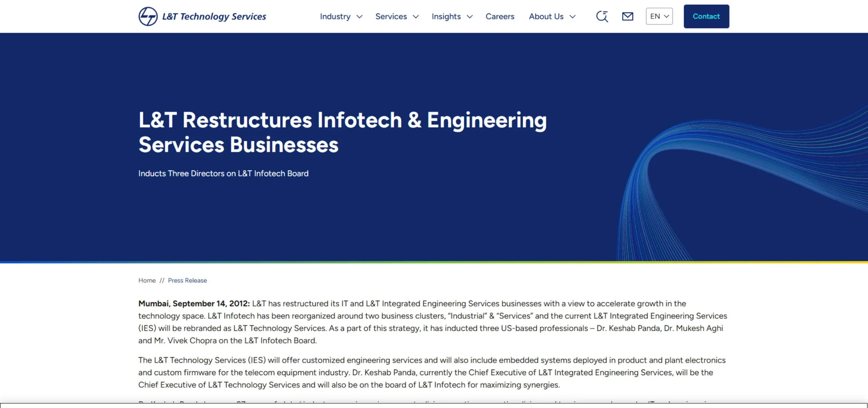Click the Press Release breadcrumb link
The image size is (868, 408).
tap(187, 280)
